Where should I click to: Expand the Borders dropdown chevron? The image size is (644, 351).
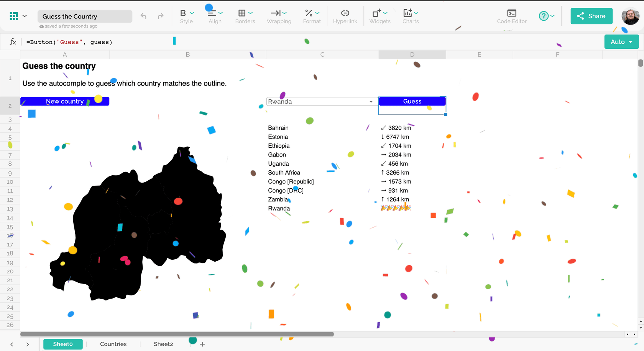(x=251, y=13)
